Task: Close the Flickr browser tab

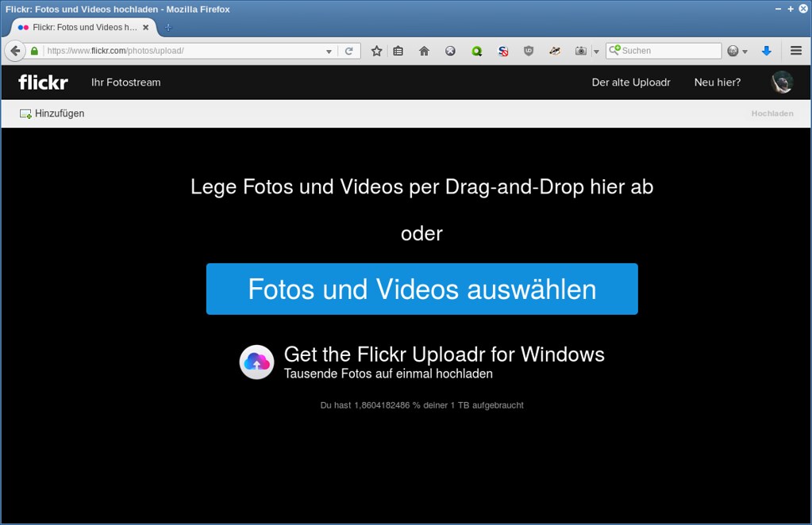Action: (146, 28)
